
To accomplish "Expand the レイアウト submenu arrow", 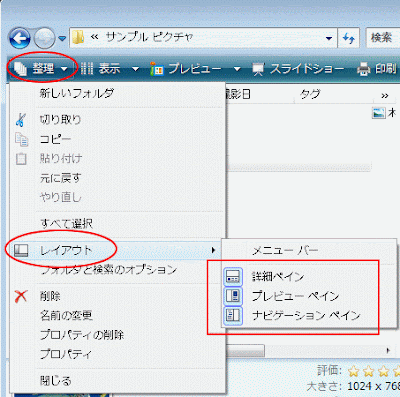I will coord(213,250).
